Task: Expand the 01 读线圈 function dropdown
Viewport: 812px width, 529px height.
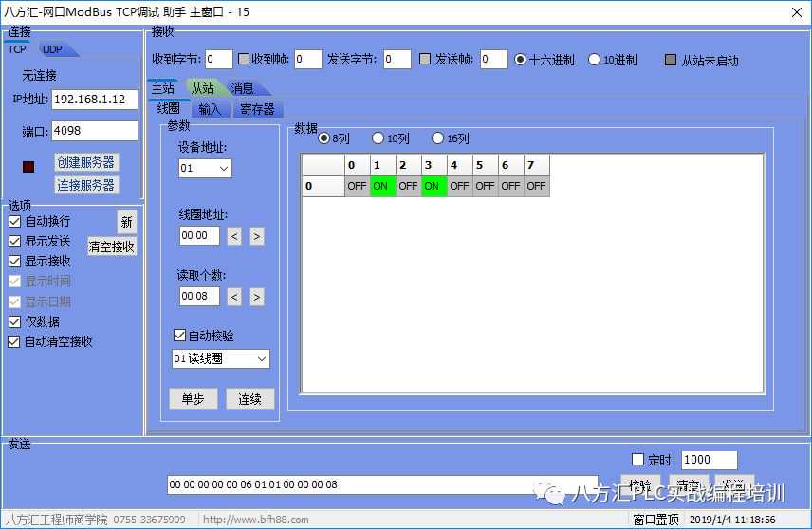Action: 220,359
